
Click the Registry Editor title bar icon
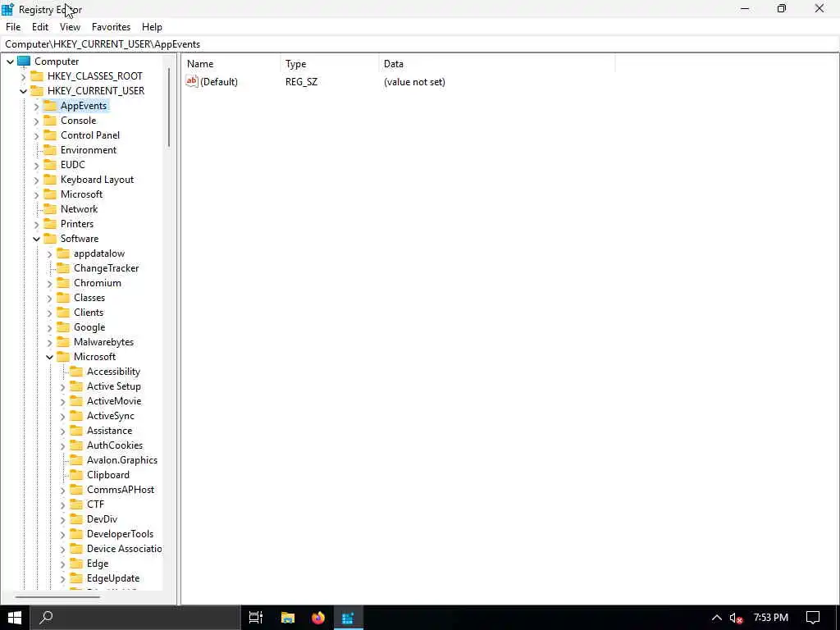pyautogui.click(x=8, y=9)
